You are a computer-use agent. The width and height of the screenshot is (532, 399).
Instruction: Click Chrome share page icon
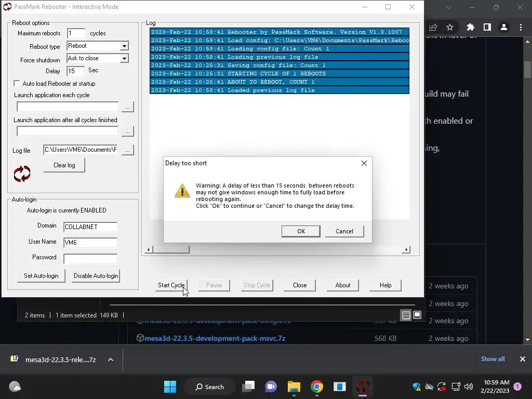click(433, 27)
